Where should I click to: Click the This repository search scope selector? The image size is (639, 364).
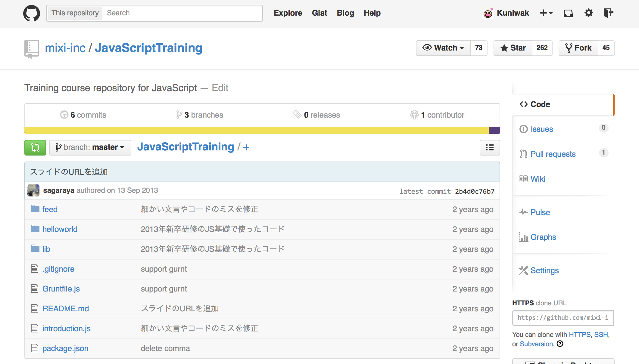pos(75,13)
